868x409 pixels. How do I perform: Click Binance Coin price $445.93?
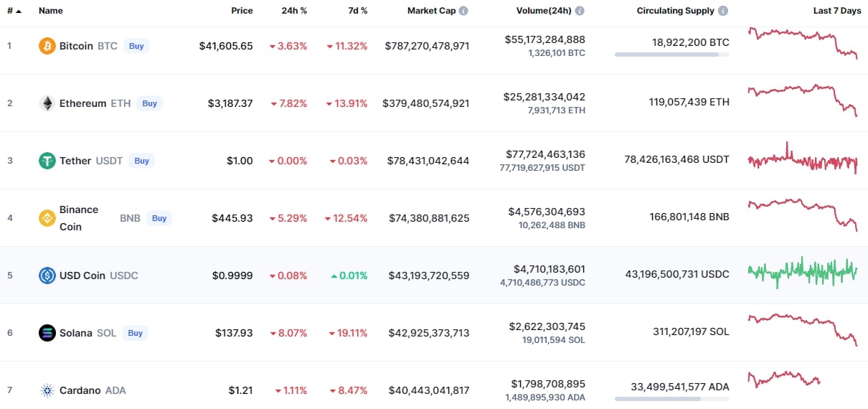point(232,218)
